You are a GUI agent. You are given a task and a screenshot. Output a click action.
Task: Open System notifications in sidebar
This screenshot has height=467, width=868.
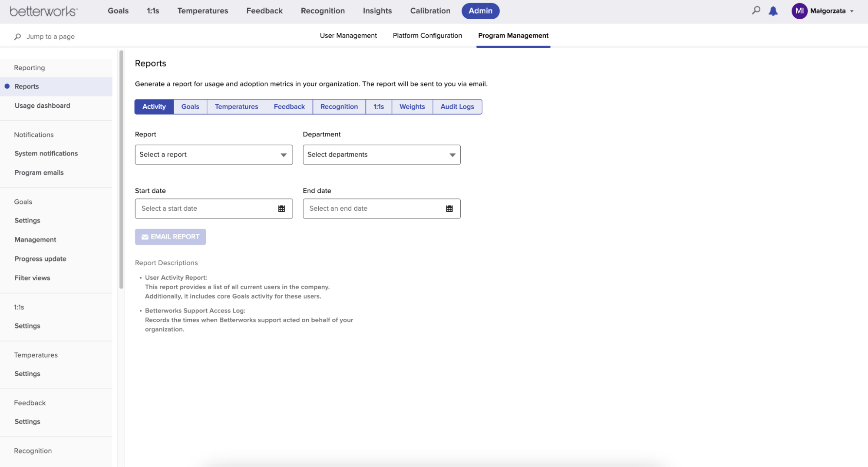[46, 153]
